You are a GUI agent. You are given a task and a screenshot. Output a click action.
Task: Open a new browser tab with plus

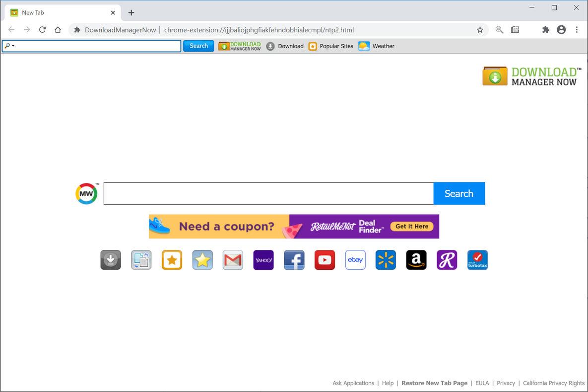tap(131, 13)
